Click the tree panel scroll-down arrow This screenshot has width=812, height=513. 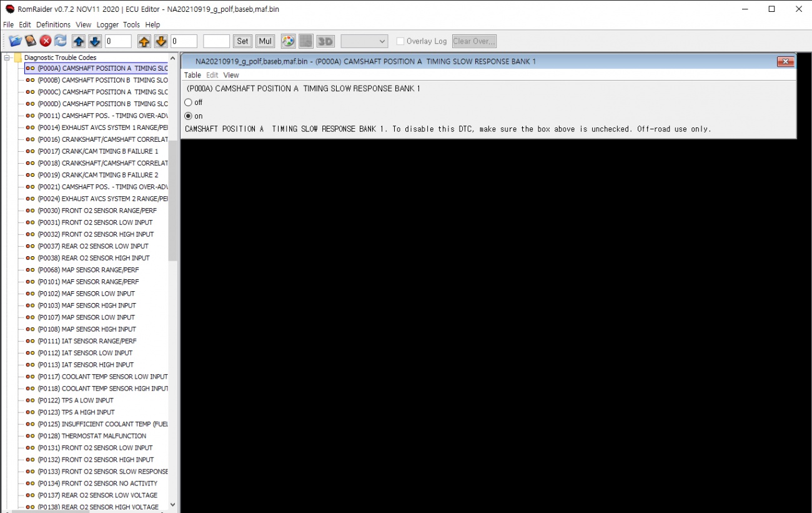[x=173, y=505]
